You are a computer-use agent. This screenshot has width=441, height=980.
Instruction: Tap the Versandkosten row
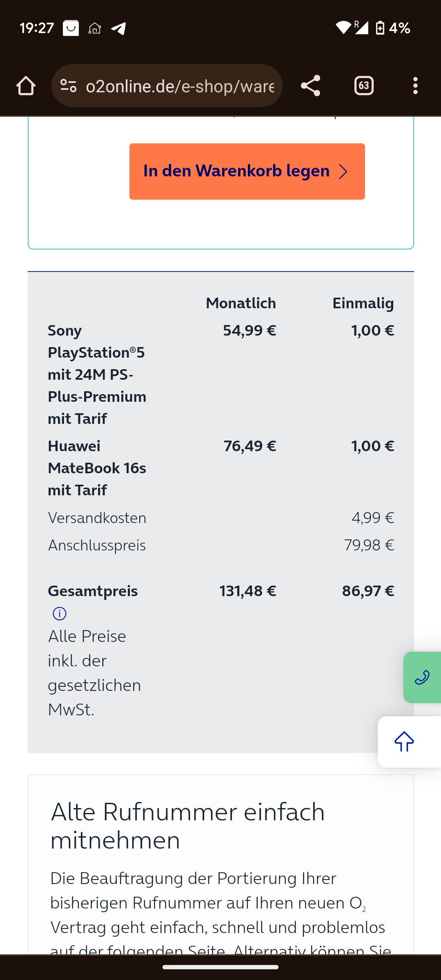click(x=221, y=518)
